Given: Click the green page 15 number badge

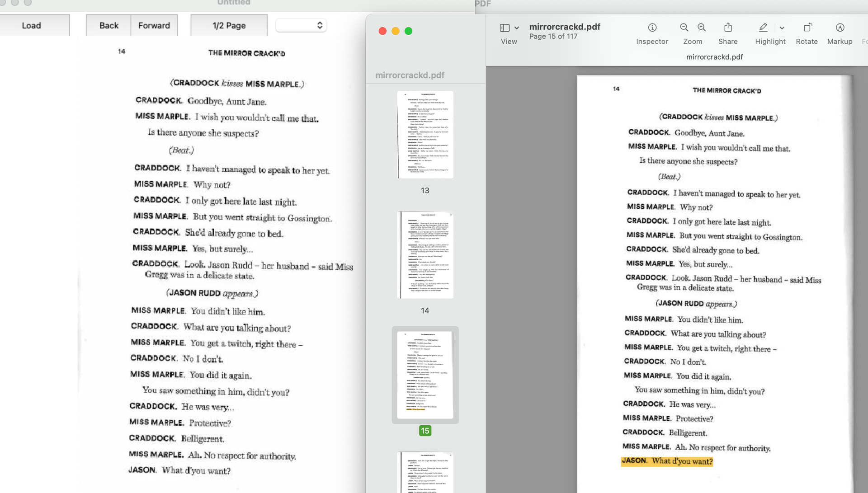Looking at the screenshot, I should [425, 431].
